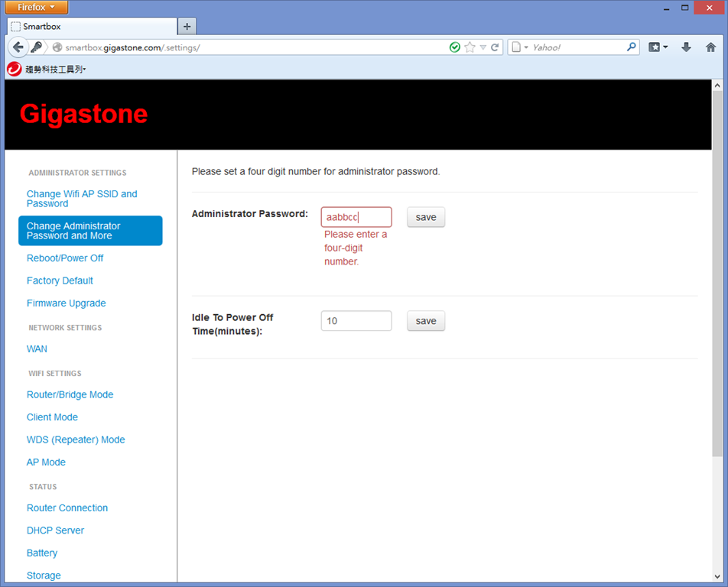Select the Smartbox browser tab
Screen dimensions: 728x587
tap(93, 27)
